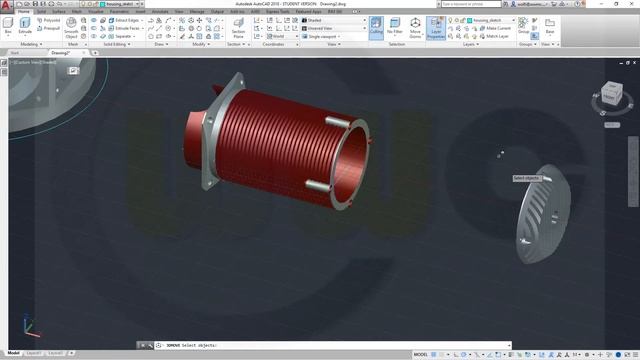Viewport: 640px width, 360px height.
Task: Expand the Solid Editing panel
Action: 117,44
